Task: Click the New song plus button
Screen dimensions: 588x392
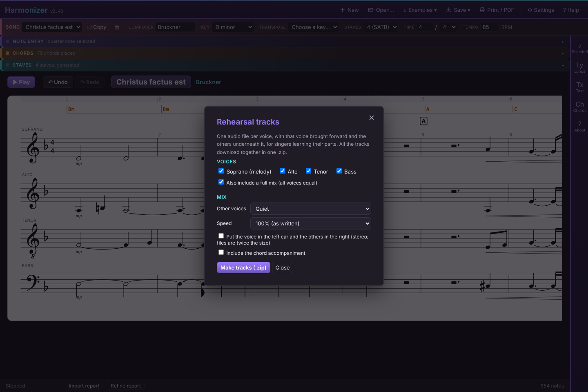Action: [x=350, y=10]
